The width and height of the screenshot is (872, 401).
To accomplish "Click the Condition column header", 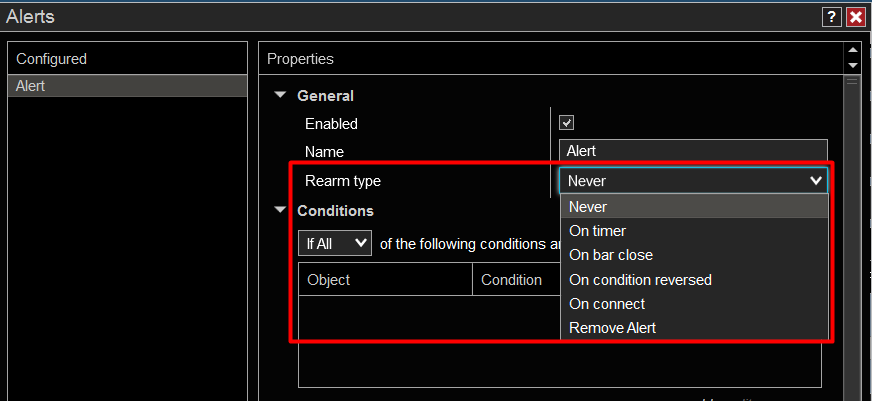I will [512, 280].
